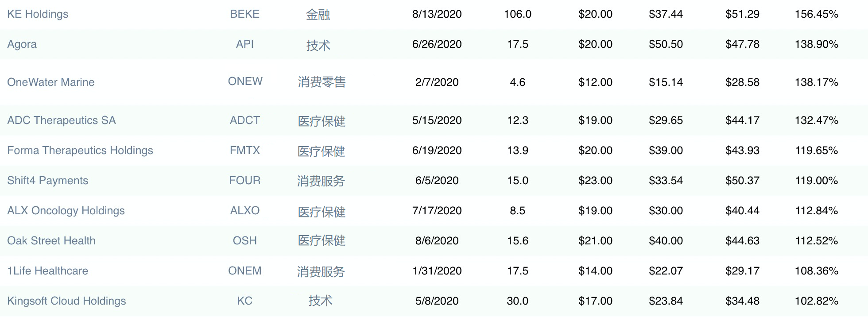Click the $23.84 price for Kingsoft Cloud
Viewport: 868px width, 317px height.
pyautogui.click(x=666, y=301)
